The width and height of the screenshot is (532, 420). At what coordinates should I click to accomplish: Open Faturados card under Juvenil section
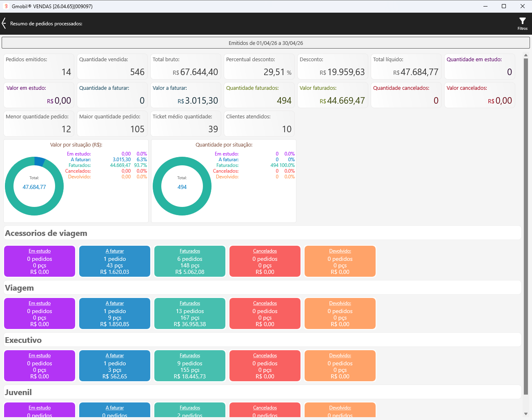click(x=190, y=410)
